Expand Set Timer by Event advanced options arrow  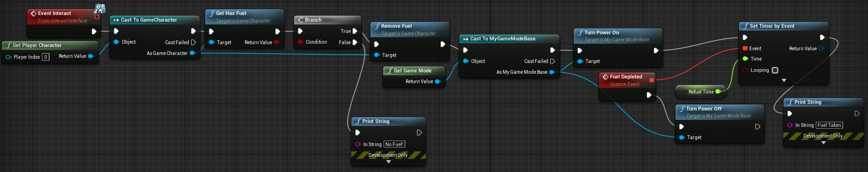coord(784,80)
